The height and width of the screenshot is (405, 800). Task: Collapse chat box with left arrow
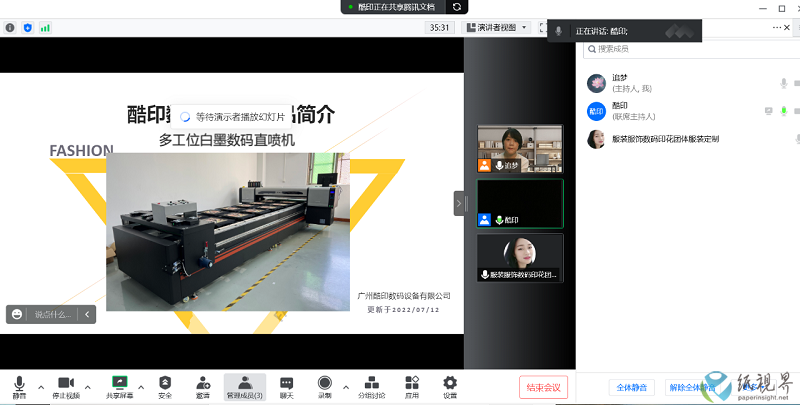[87, 314]
